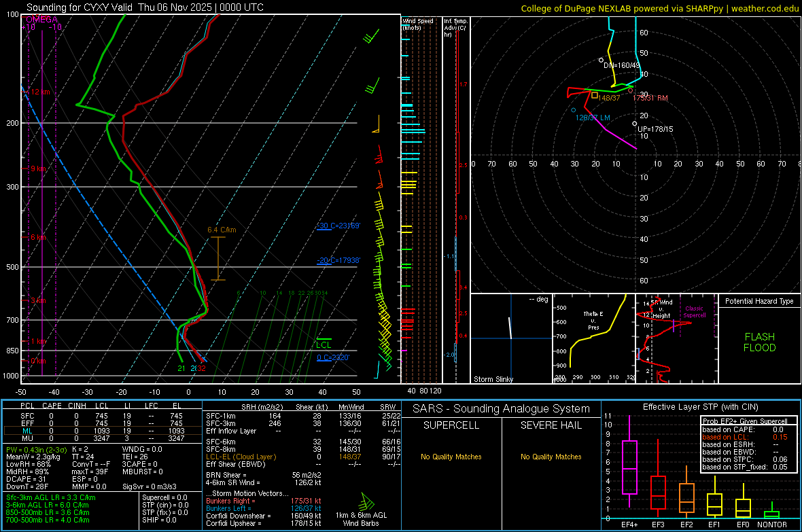The width and height of the screenshot is (802, 532).
Task: Click the Prob EF2+ Given Supercell heading
Action: [745, 421]
